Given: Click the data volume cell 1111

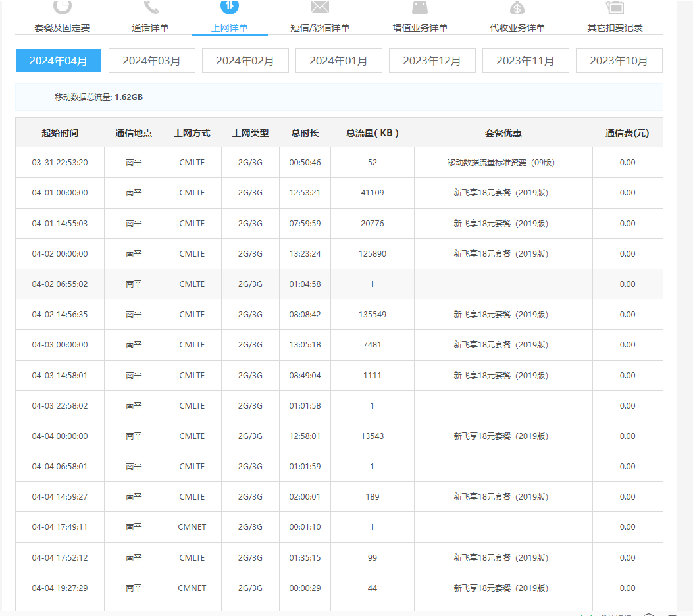Looking at the screenshot, I should (372, 376).
